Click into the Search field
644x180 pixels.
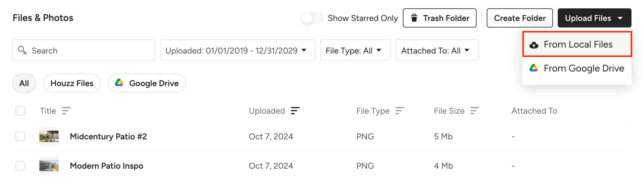(x=90, y=50)
